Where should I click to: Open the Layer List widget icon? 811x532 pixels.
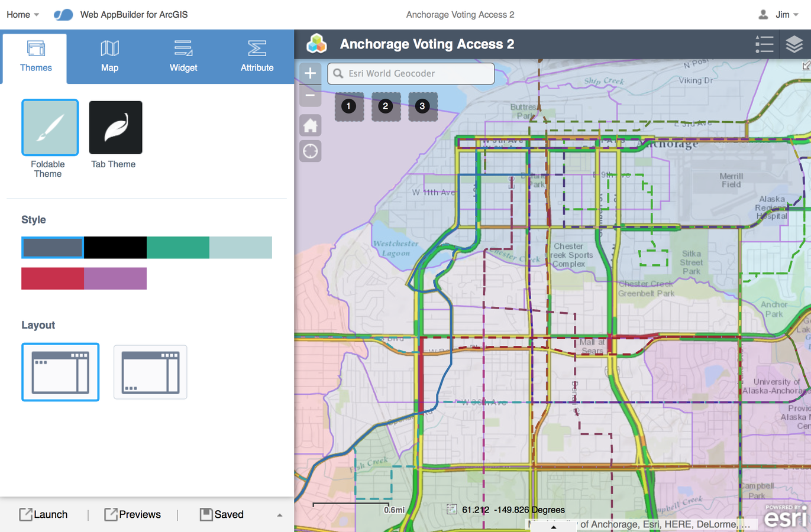click(x=794, y=44)
